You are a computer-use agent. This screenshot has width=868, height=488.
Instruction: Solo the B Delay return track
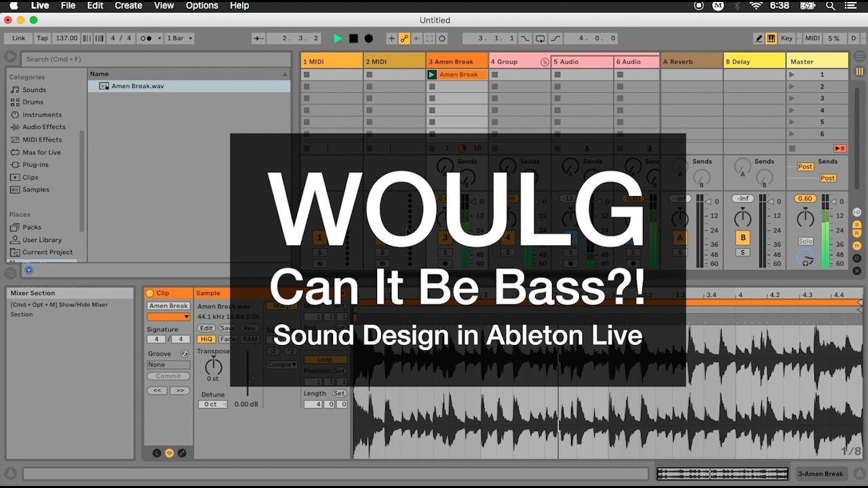(x=743, y=253)
